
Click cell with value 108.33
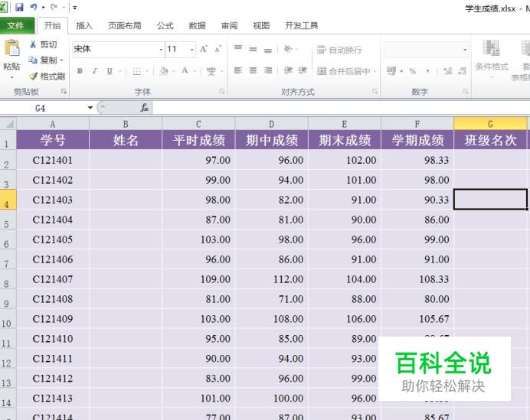[x=417, y=279]
